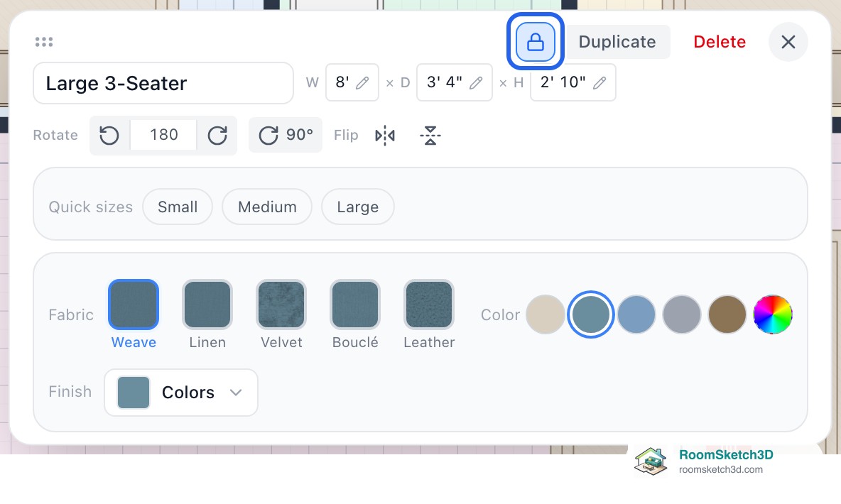Rotate the sofa by 90 degrees

pyautogui.click(x=286, y=135)
